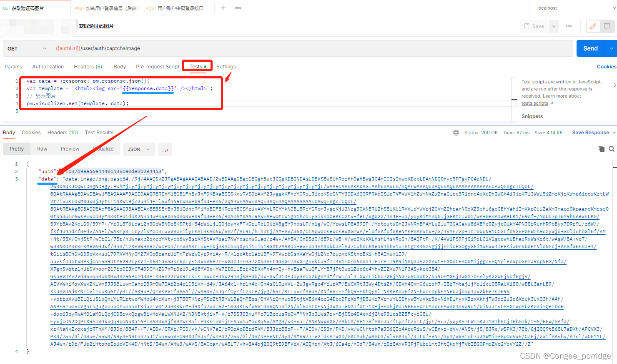Open the comments icon
This screenshot has height=364, width=617.
(x=607, y=26)
